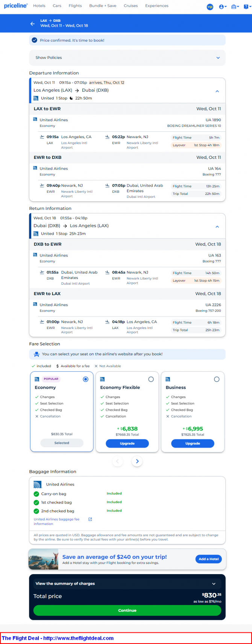The image size is (252, 644).
Task: Click United logo beside flight UA 164
Action: coord(35,168)
